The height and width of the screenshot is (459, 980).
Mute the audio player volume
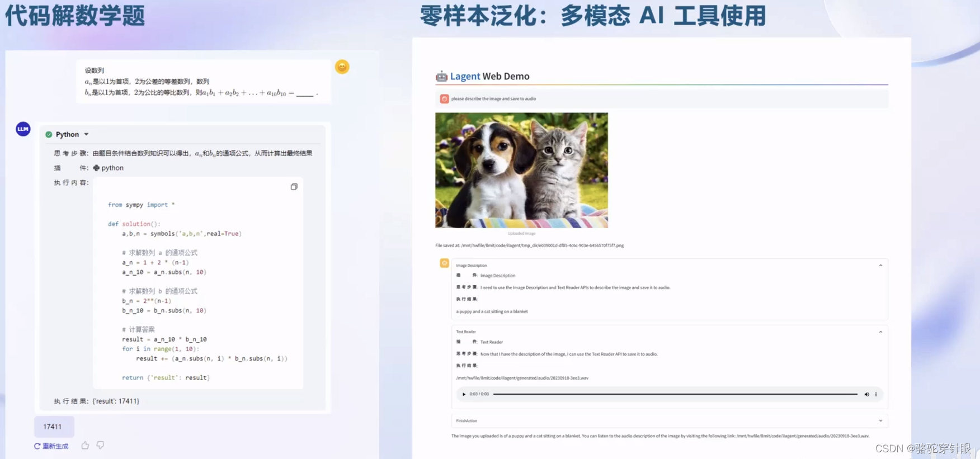click(866, 394)
